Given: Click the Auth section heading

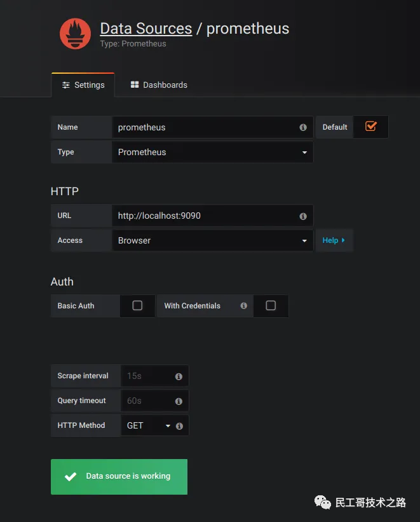Looking at the screenshot, I should pos(62,282).
